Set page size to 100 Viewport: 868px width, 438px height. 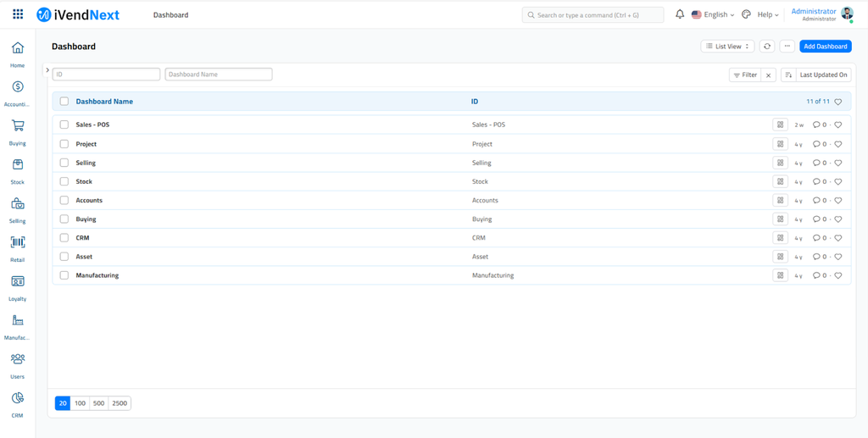[x=80, y=403]
